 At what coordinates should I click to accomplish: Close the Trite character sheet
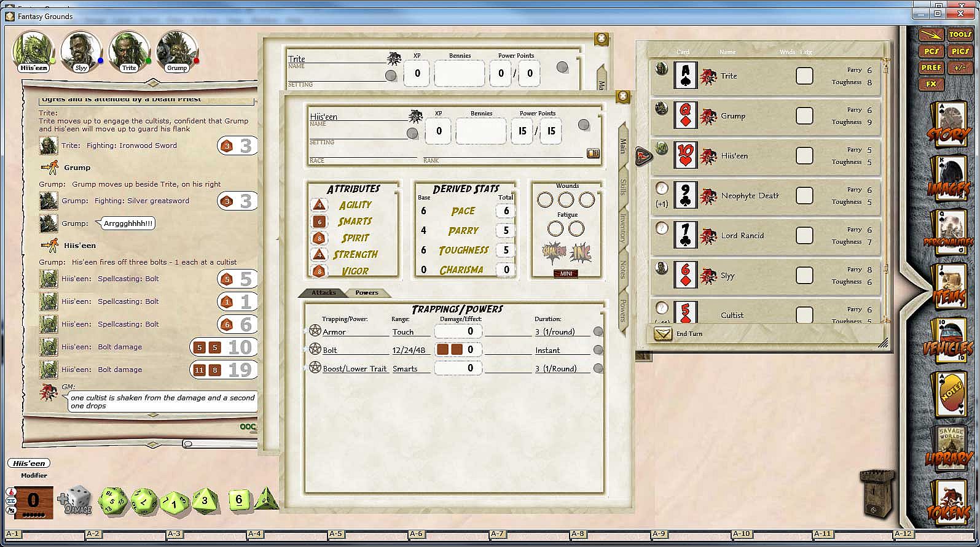point(602,39)
